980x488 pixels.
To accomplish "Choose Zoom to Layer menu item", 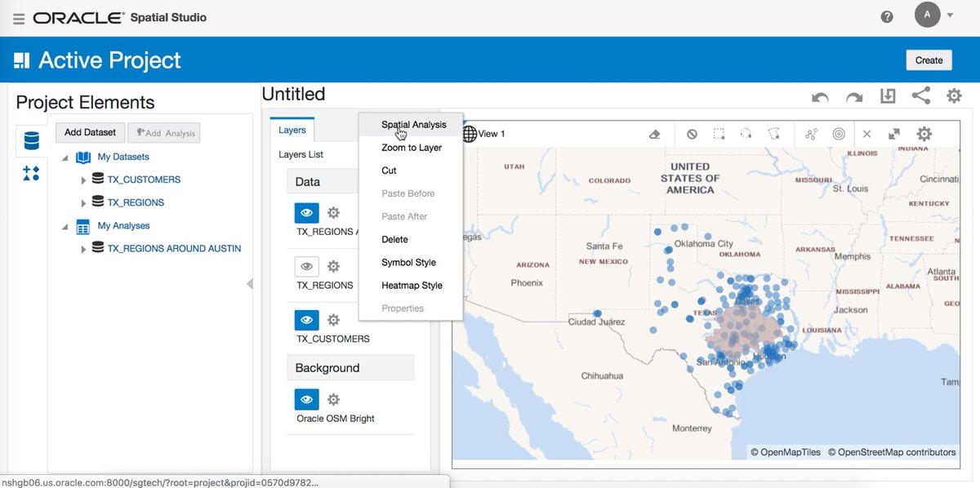I will [412, 148].
